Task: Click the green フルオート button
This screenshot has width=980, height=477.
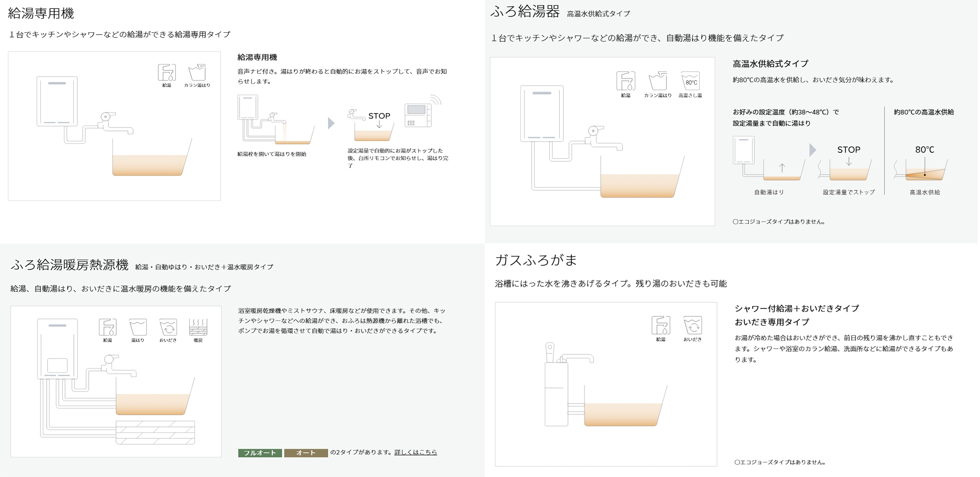Action: (x=260, y=453)
